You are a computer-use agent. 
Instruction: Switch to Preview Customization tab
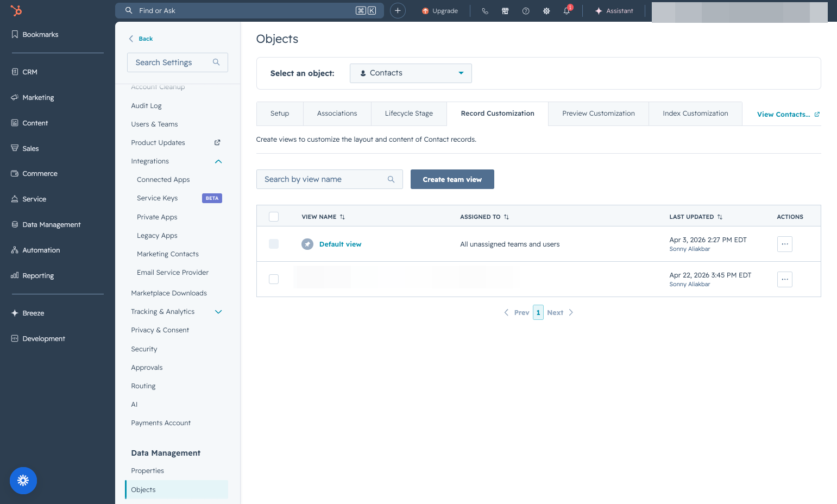(599, 114)
